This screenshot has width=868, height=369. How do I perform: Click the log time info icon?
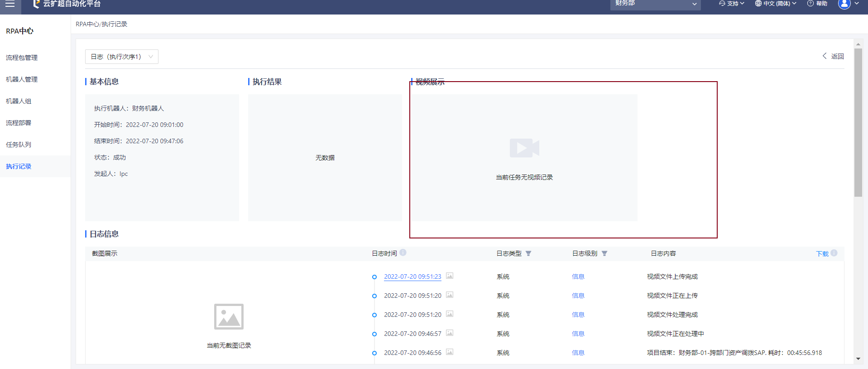pyautogui.click(x=403, y=252)
